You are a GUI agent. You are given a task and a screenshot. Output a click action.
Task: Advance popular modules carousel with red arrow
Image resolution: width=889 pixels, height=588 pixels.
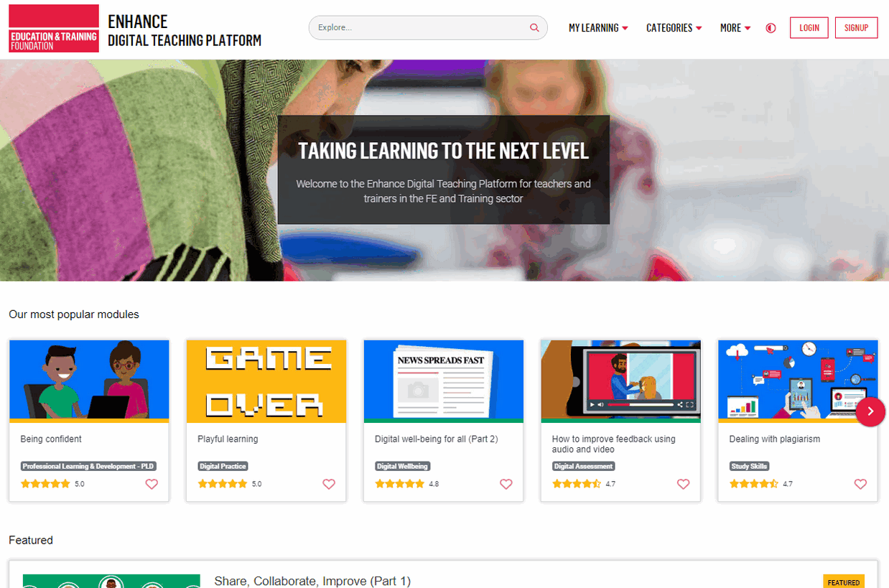[x=870, y=411]
